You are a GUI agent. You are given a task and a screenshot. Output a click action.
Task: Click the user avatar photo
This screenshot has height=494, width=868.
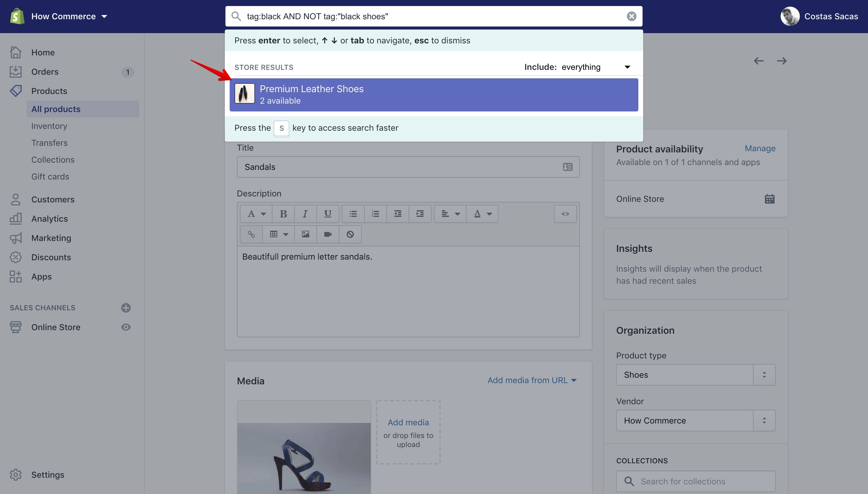pyautogui.click(x=790, y=16)
